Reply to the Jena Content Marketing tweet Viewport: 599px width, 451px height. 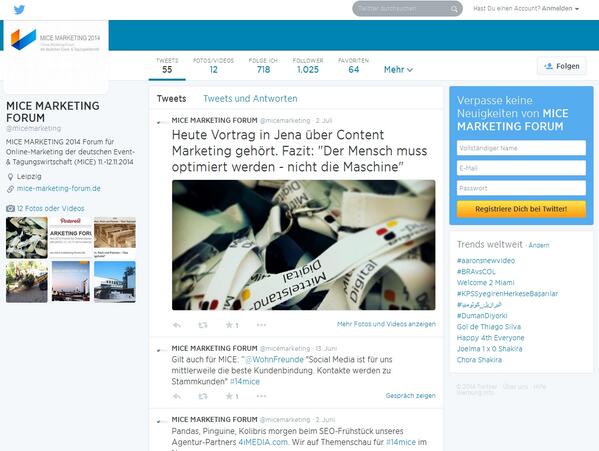coord(177,325)
